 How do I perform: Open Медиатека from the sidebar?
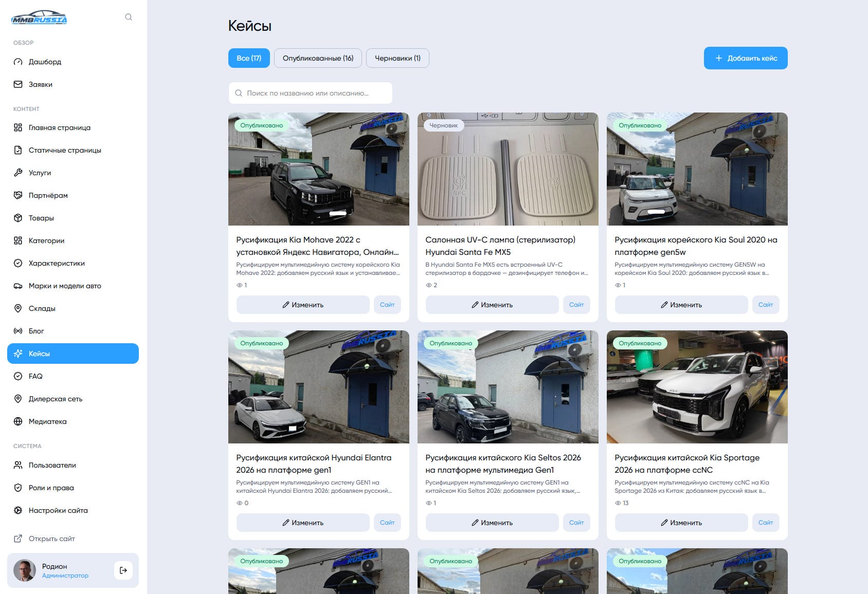[73, 421]
